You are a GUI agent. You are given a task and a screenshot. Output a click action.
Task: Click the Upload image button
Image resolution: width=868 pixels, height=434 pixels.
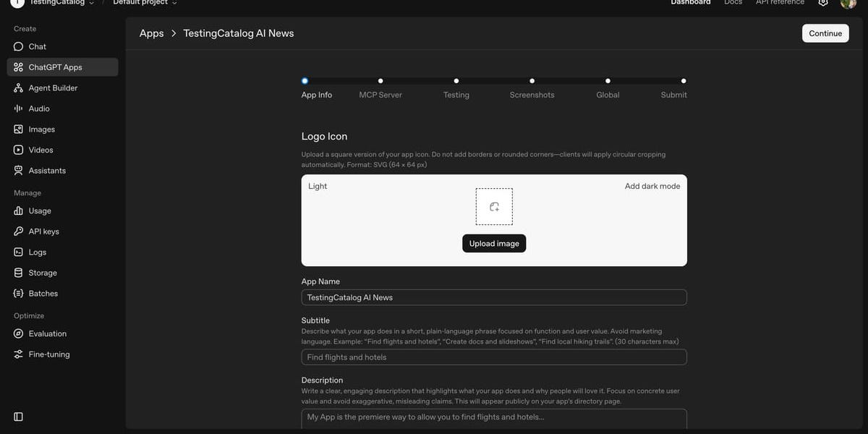pyautogui.click(x=494, y=244)
